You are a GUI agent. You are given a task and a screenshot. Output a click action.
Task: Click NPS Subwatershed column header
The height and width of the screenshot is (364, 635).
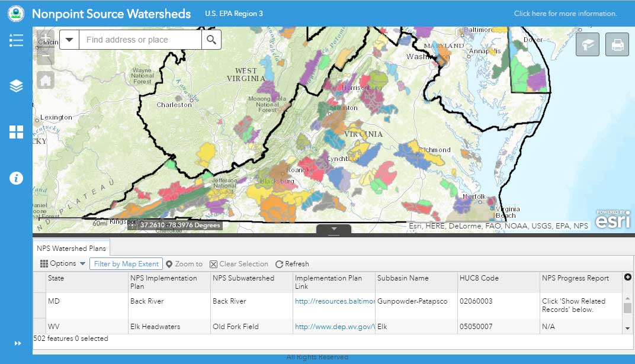coord(252,282)
